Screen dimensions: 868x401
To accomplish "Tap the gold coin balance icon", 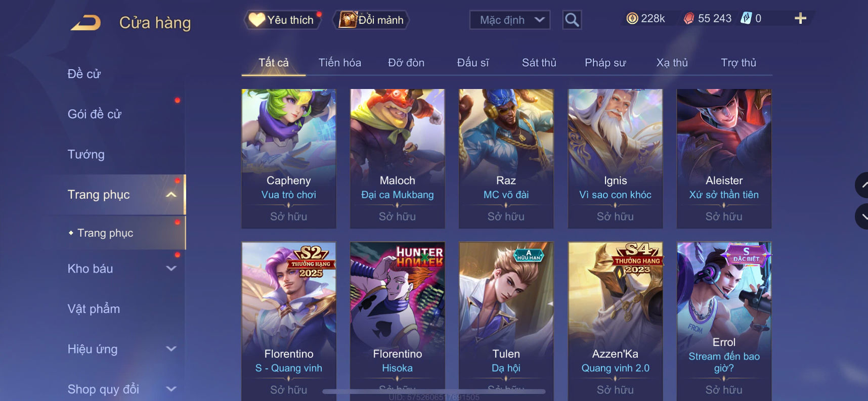I will [632, 19].
